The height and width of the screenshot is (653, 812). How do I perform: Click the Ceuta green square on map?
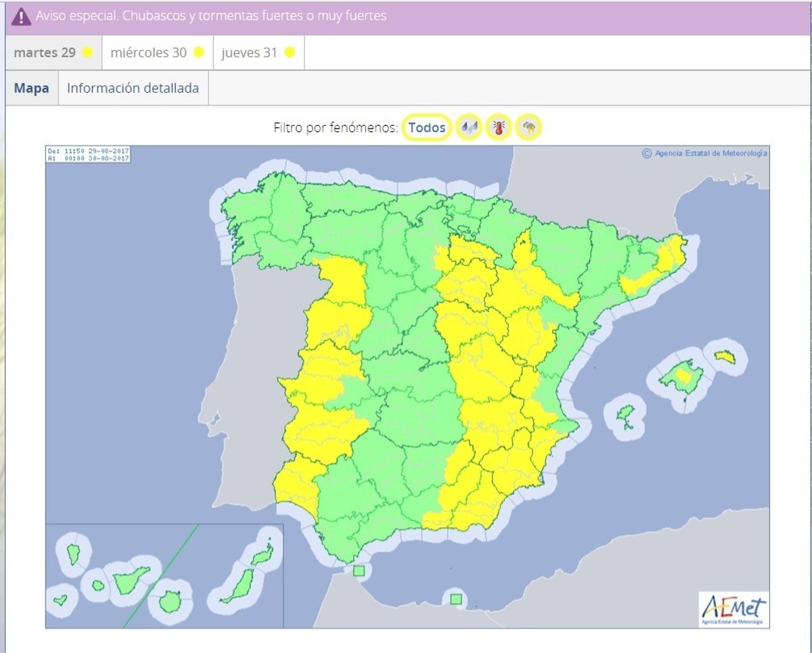coord(359,570)
